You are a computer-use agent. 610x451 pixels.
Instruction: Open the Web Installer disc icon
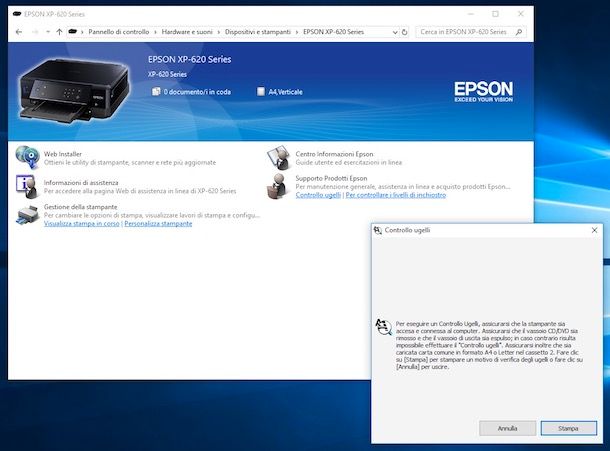tap(27, 158)
